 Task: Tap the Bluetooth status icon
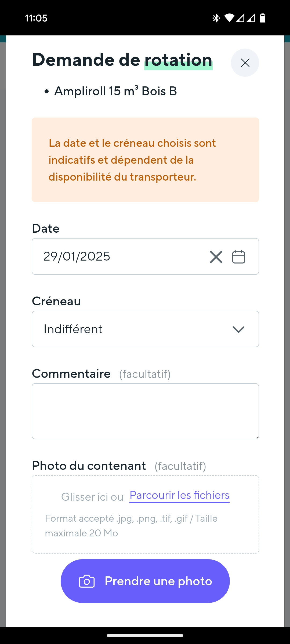click(216, 18)
